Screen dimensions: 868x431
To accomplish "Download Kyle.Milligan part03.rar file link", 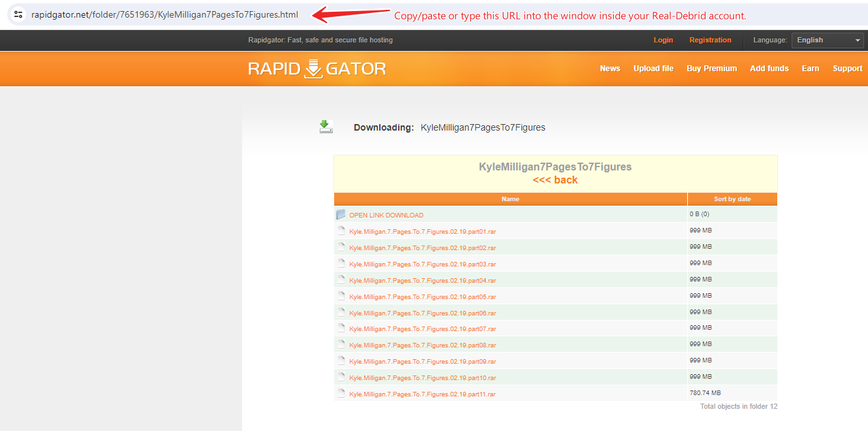I will click(x=422, y=264).
